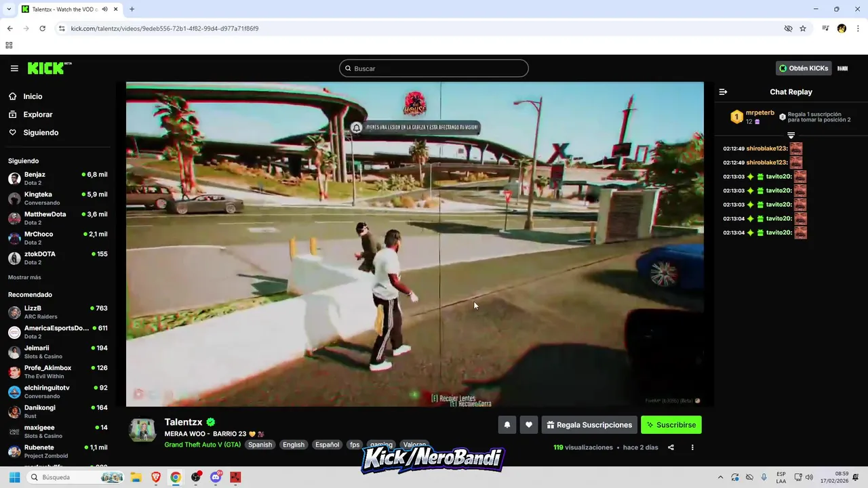Click the Windows Búsqueda search box
868x488 pixels.
pos(76,477)
